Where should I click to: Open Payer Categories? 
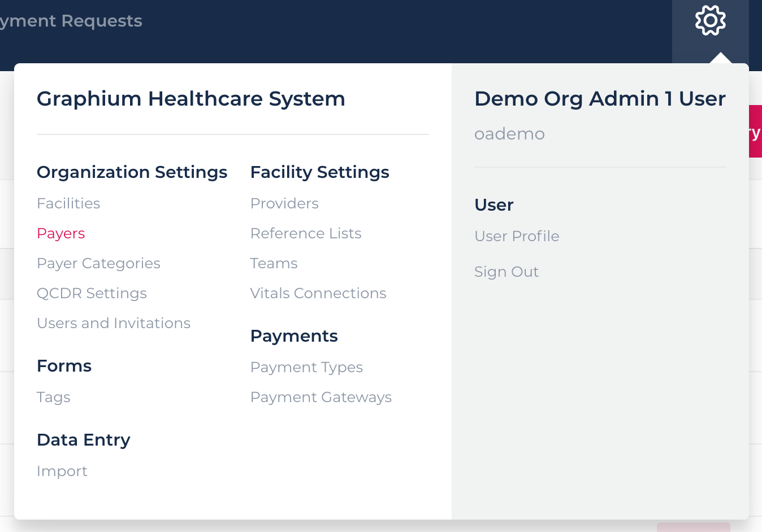coord(98,263)
